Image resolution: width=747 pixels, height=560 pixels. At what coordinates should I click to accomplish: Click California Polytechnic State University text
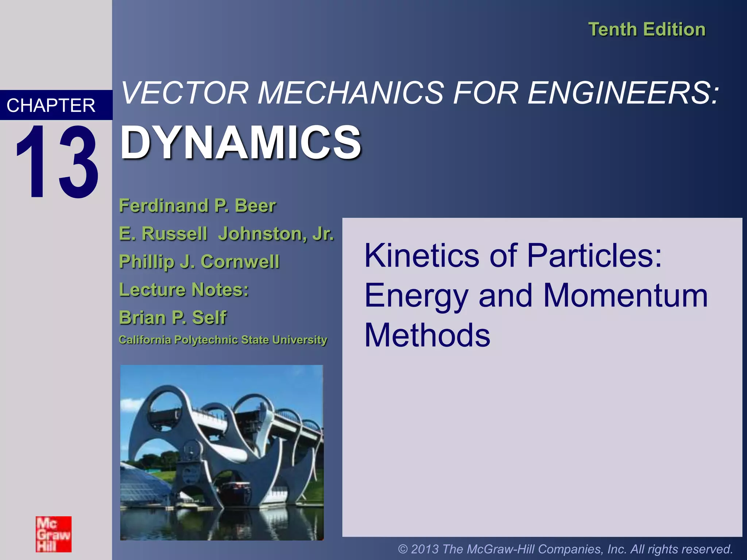pos(223,340)
